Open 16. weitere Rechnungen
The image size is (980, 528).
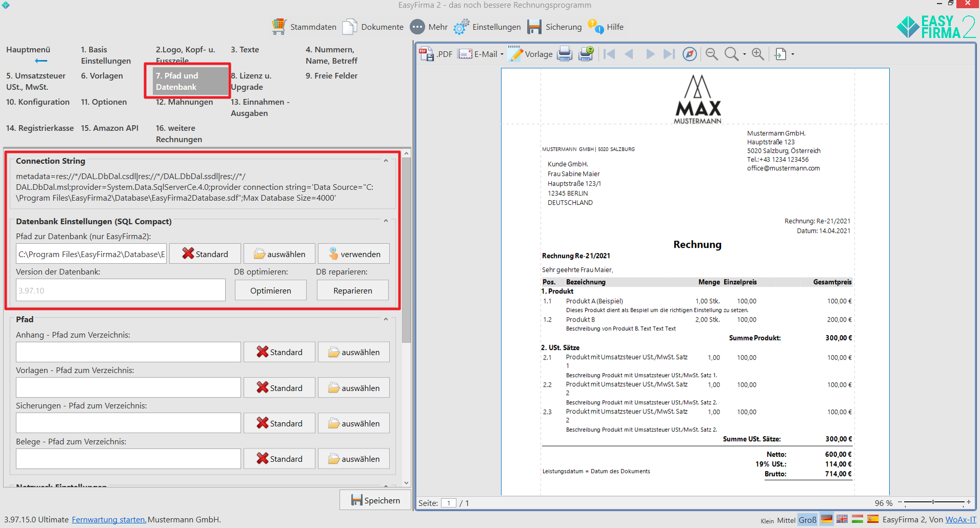[178, 133]
